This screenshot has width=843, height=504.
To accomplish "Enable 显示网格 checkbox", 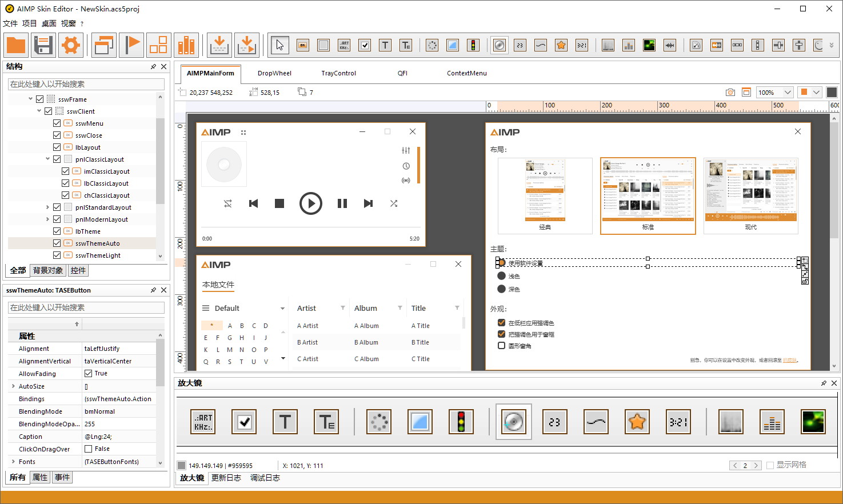I will point(770,465).
